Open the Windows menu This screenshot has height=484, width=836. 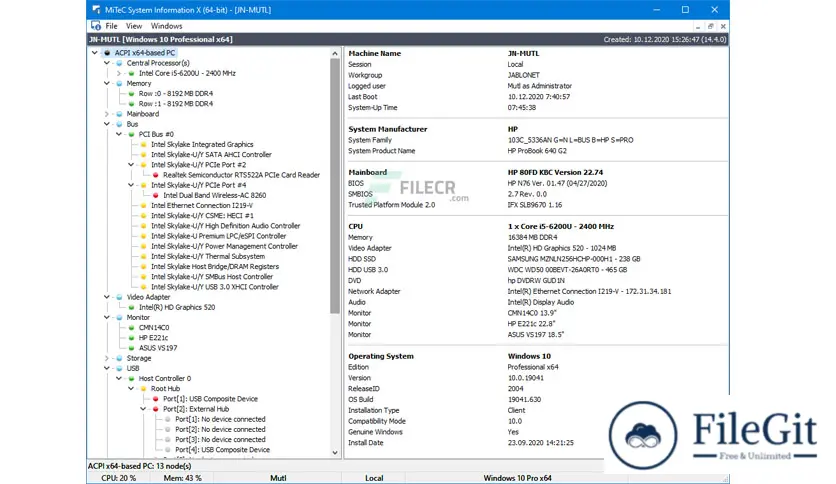[x=166, y=26]
